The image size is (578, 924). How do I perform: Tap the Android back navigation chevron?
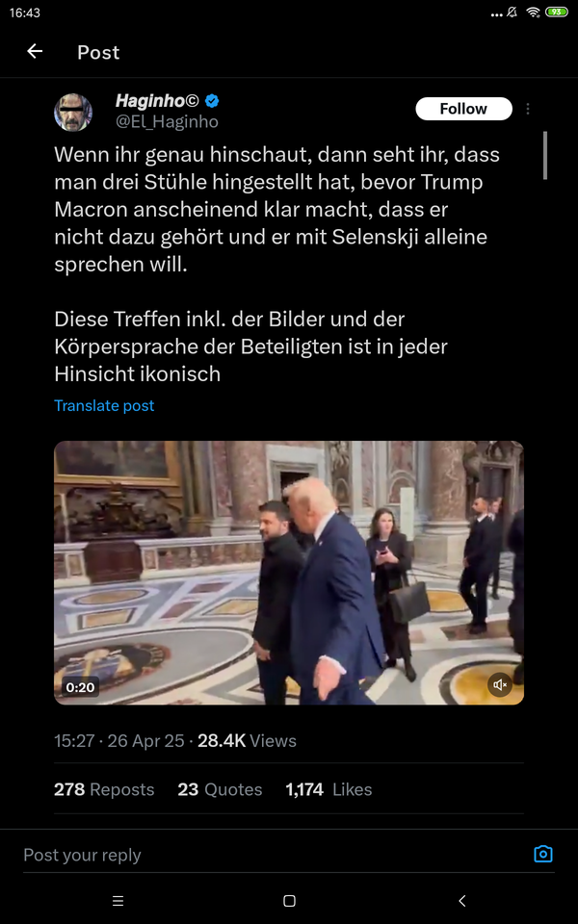pyautogui.click(x=461, y=901)
